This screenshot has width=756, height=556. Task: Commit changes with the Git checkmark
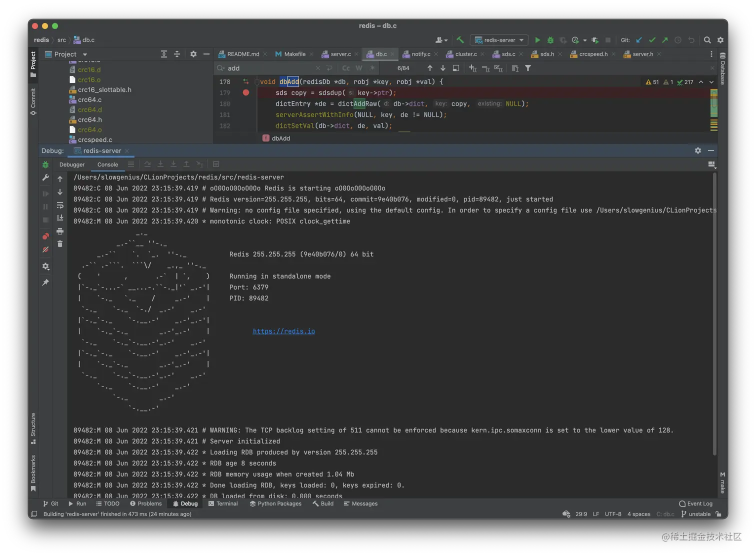pos(652,40)
